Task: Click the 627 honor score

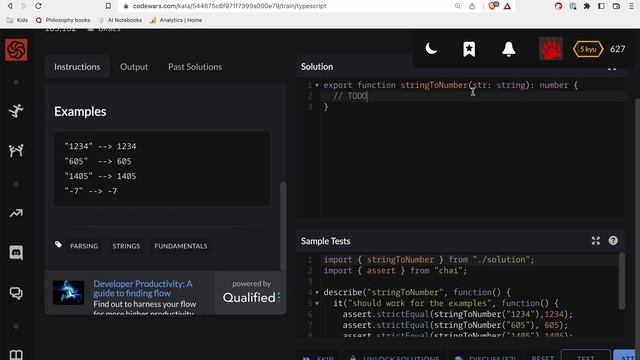Action: (x=618, y=49)
